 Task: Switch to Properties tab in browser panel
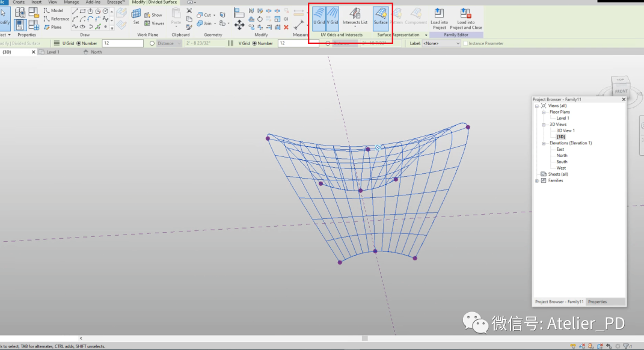click(x=597, y=301)
